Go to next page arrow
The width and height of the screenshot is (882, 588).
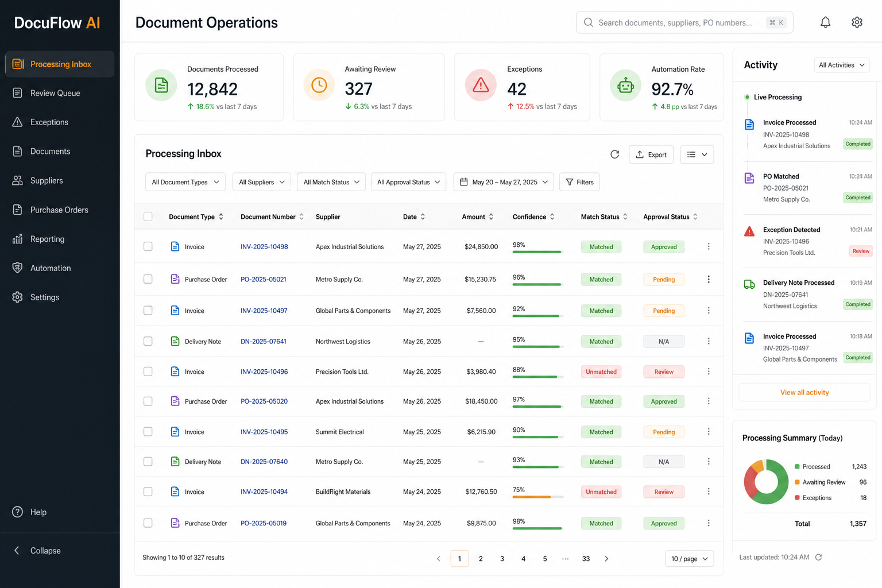[606, 559]
